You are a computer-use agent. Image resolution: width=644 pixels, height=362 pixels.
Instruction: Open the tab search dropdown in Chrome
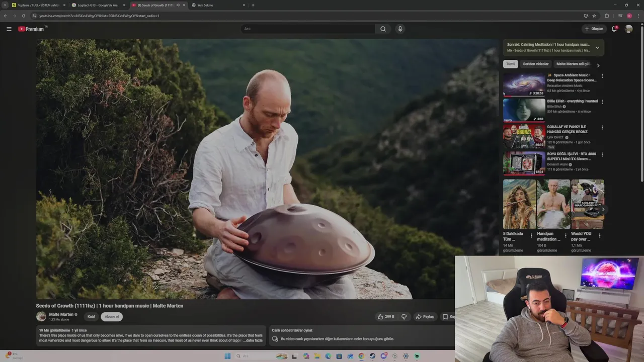tap(5, 5)
